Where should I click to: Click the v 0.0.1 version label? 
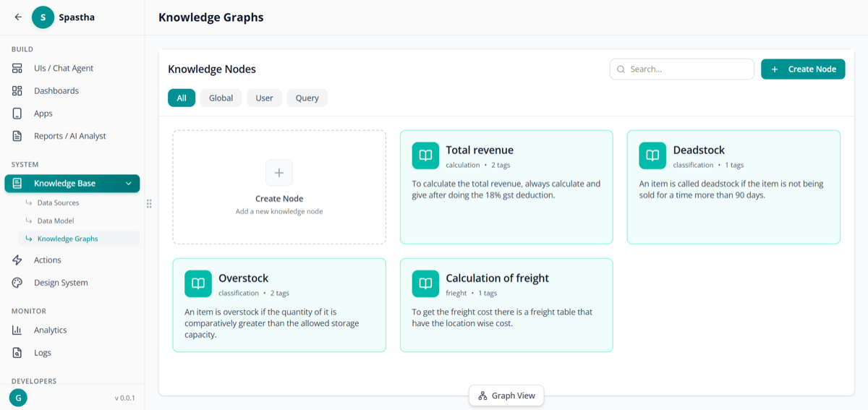124,398
